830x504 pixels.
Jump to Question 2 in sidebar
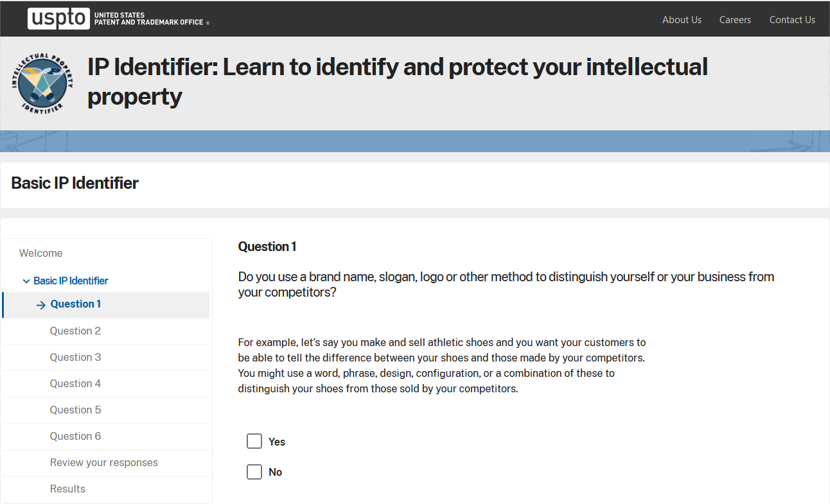[75, 331]
